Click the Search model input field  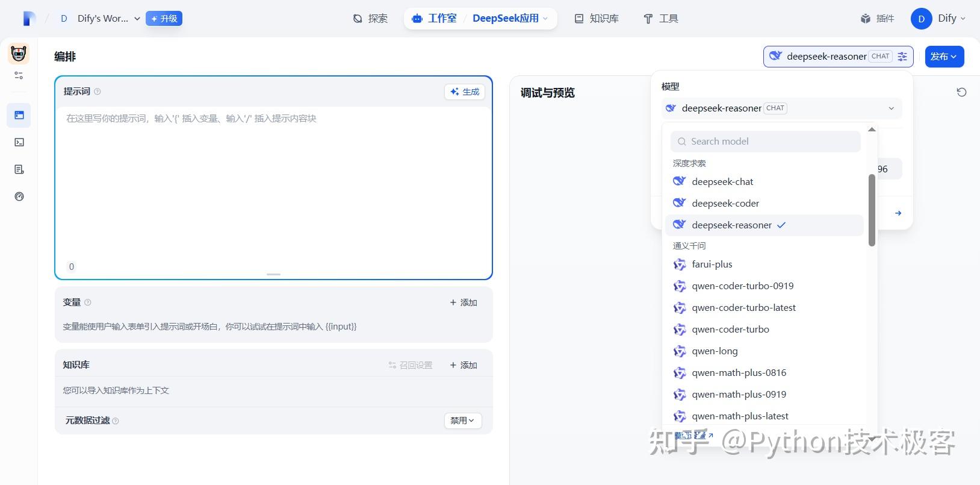[766, 142]
